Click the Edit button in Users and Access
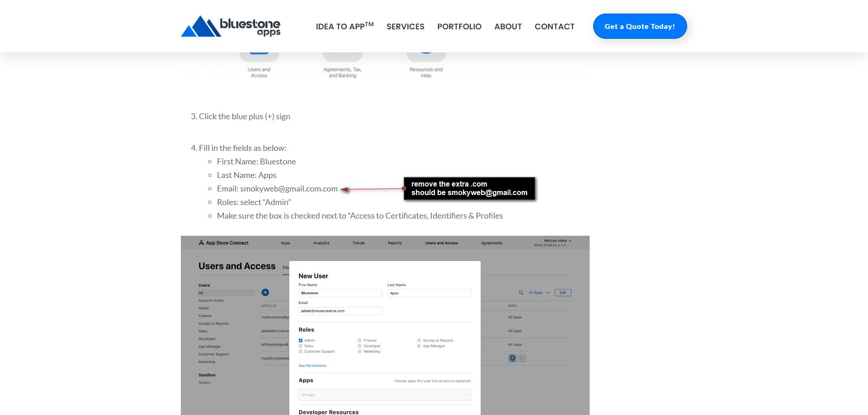The width and height of the screenshot is (868, 415). click(x=563, y=293)
